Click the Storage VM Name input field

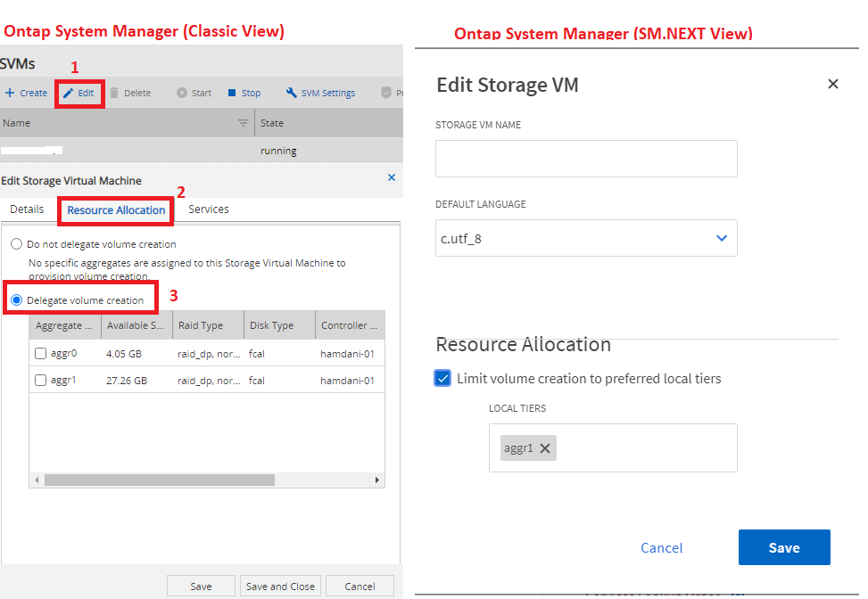click(x=586, y=159)
